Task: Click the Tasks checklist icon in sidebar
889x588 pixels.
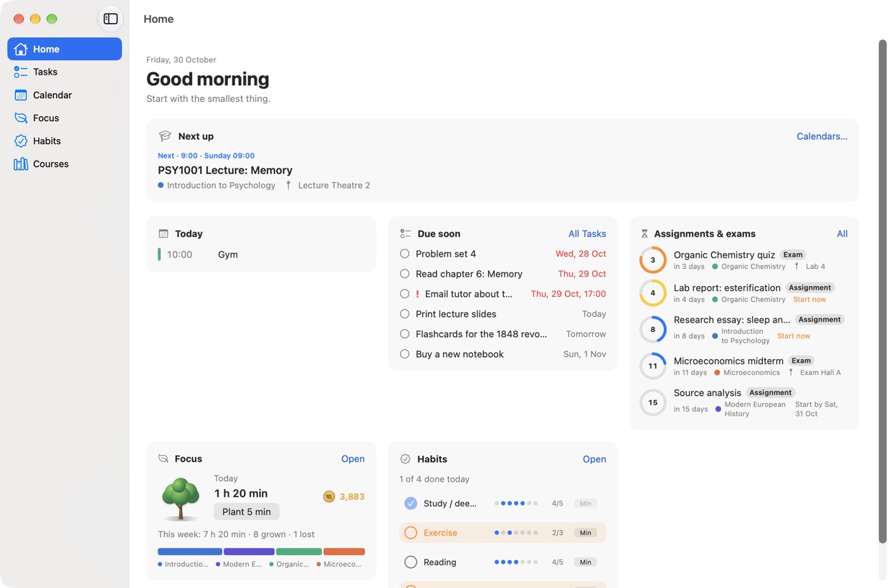Action: coord(21,72)
